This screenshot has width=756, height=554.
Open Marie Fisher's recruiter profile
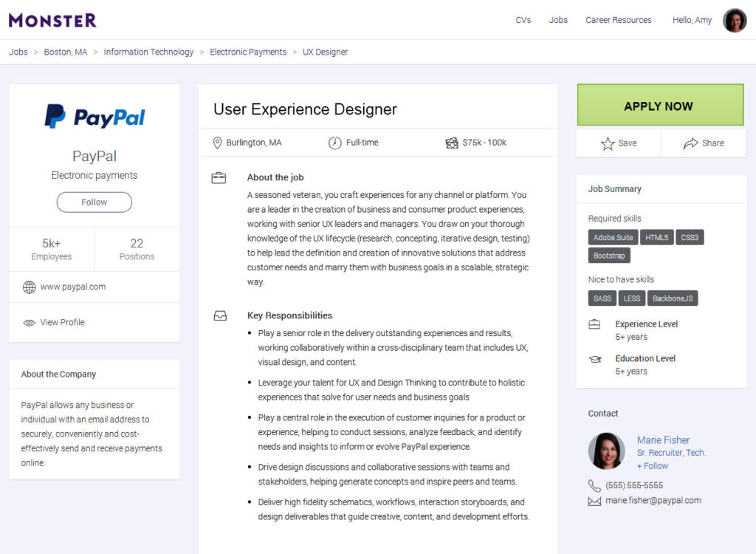pos(663,440)
